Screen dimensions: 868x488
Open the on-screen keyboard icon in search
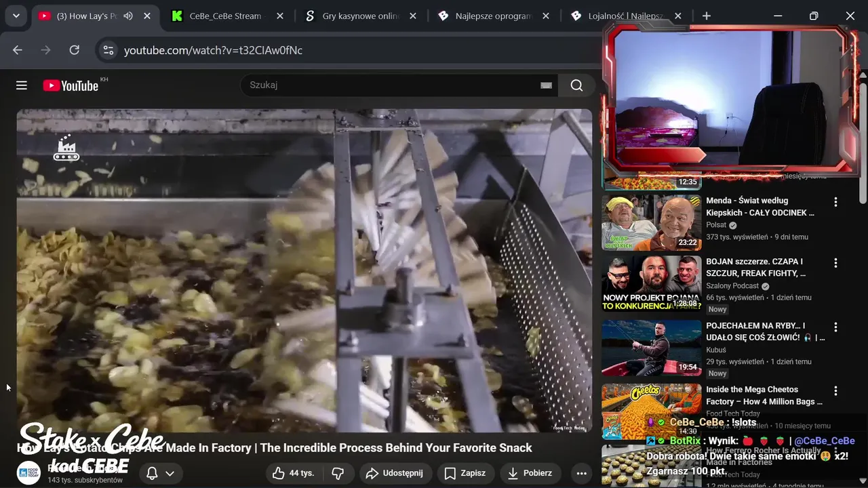[x=546, y=85]
